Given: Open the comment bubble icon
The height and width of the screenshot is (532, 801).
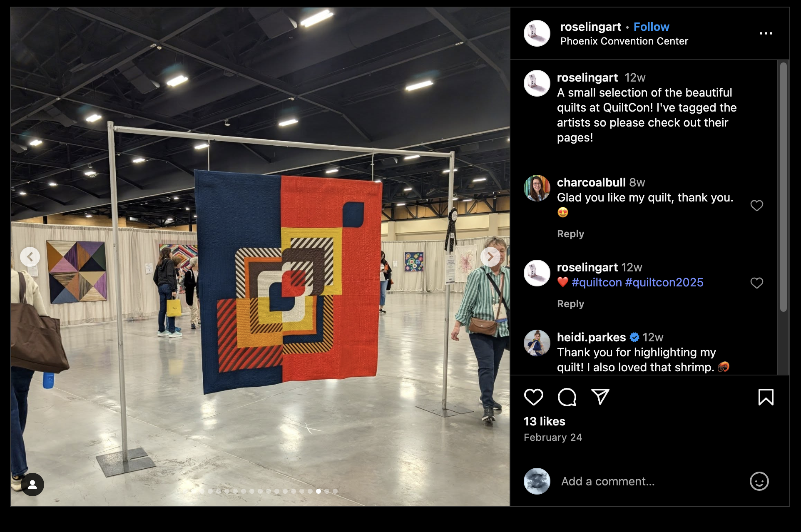Looking at the screenshot, I should click(x=567, y=397).
